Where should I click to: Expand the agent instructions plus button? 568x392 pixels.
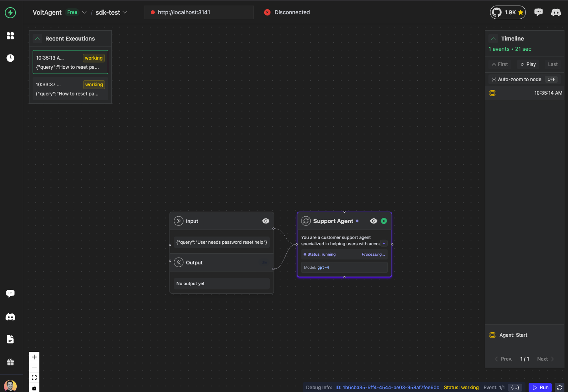[x=384, y=243]
